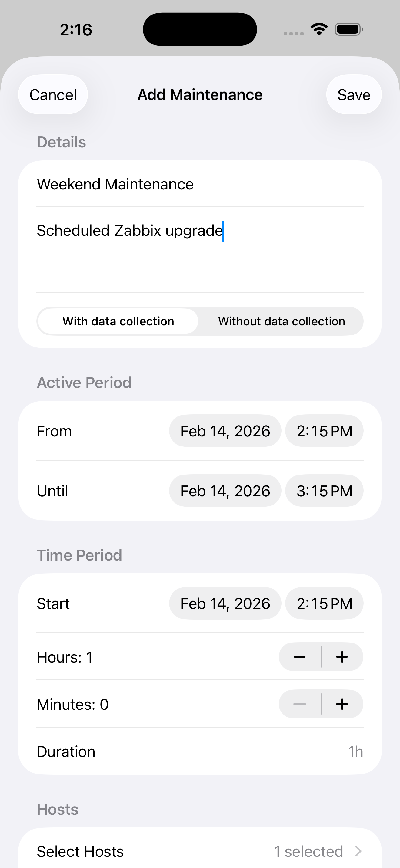Cancel adding maintenance
This screenshot has height=868, width=400.
point(53,95)
